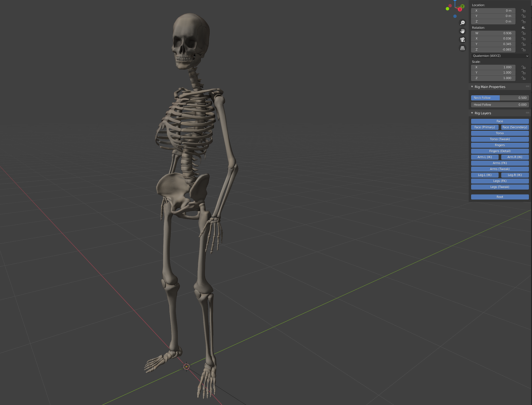Image resolution: width=532 pixels, height=405 pixels.
Task: Click the green Y axis on the navigation gizmo
Action: click(462, 6)
